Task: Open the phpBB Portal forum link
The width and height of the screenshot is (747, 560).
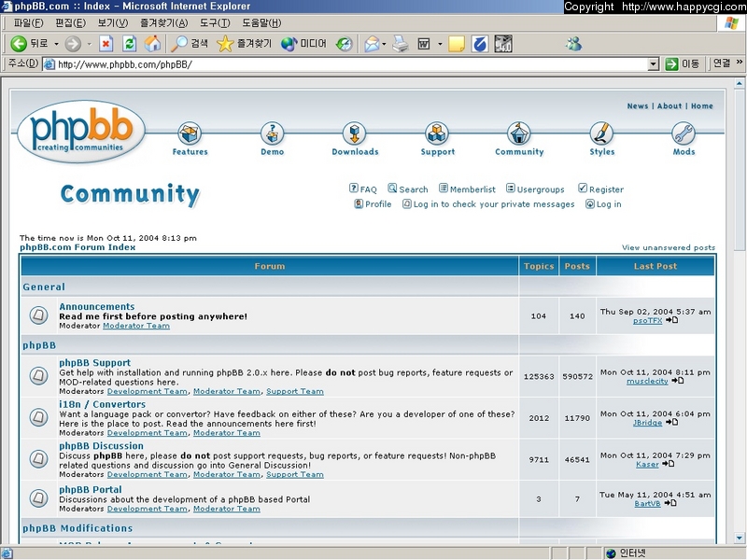Action: pos(91,489)
